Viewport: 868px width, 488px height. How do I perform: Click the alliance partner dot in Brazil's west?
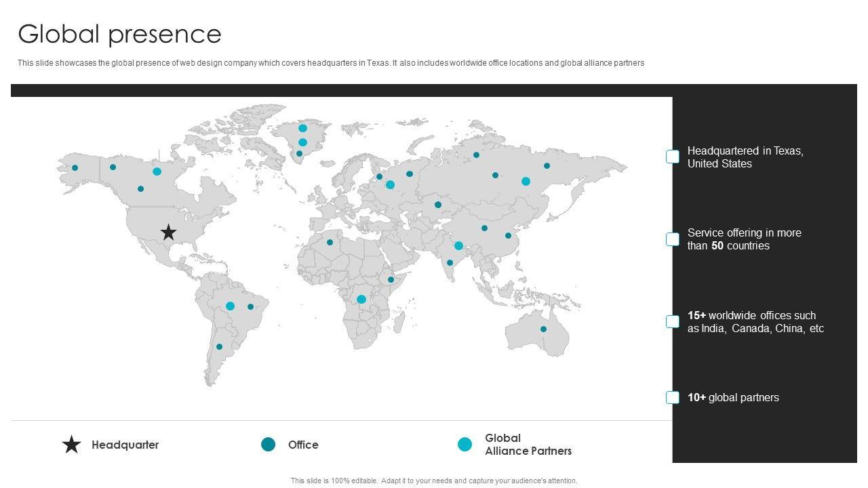click(230, 306)
